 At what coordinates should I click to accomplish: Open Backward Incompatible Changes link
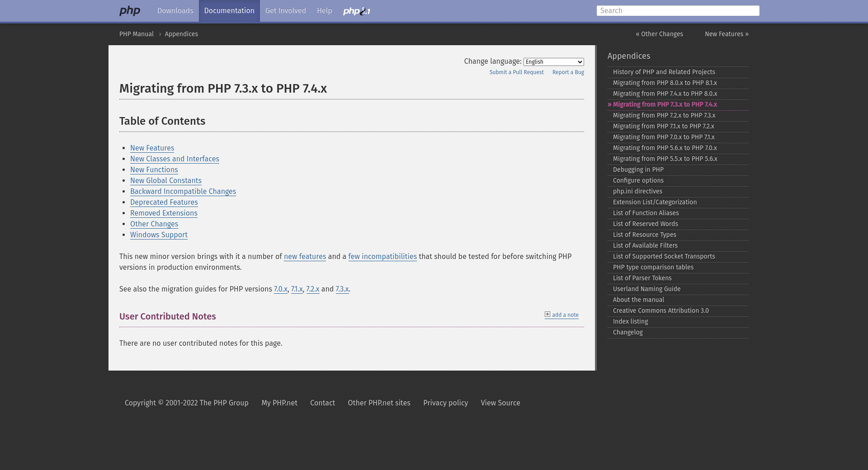[x=183, y=192]
